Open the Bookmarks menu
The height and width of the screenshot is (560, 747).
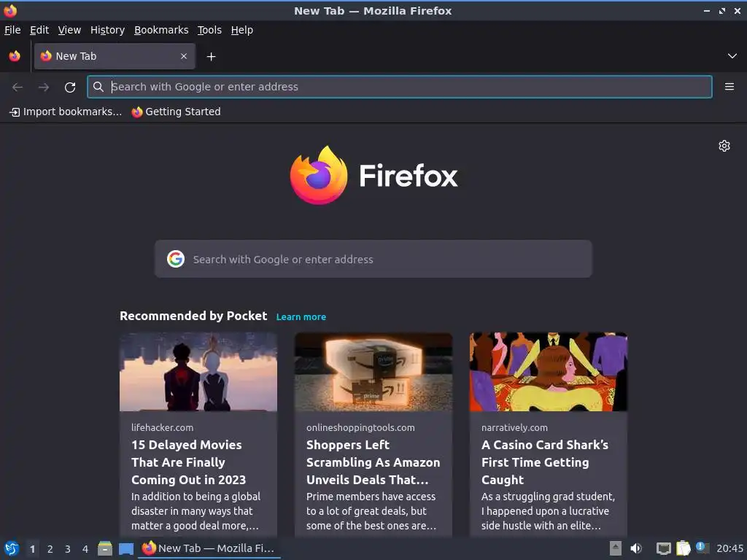coord(161,30)
